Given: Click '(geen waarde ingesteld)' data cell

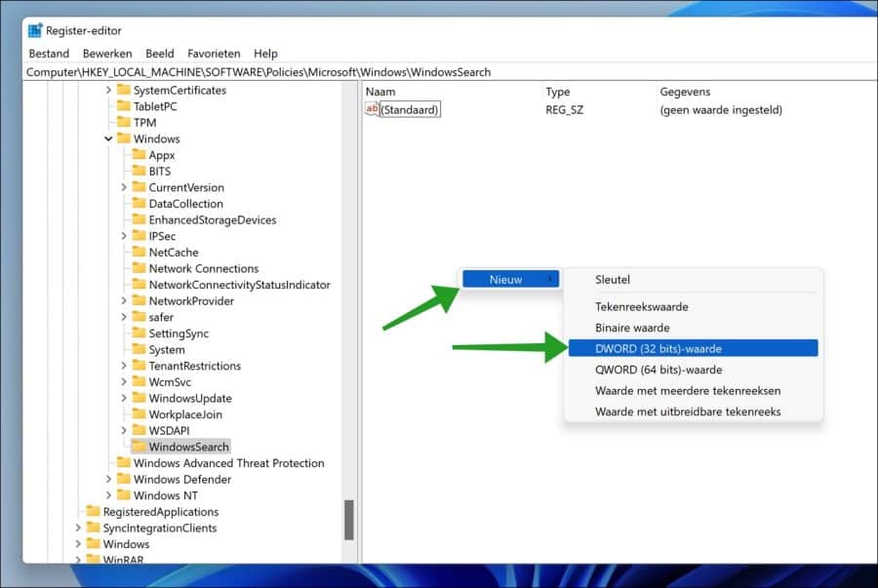Looking at the screenshot, I should tap(721, 109).
